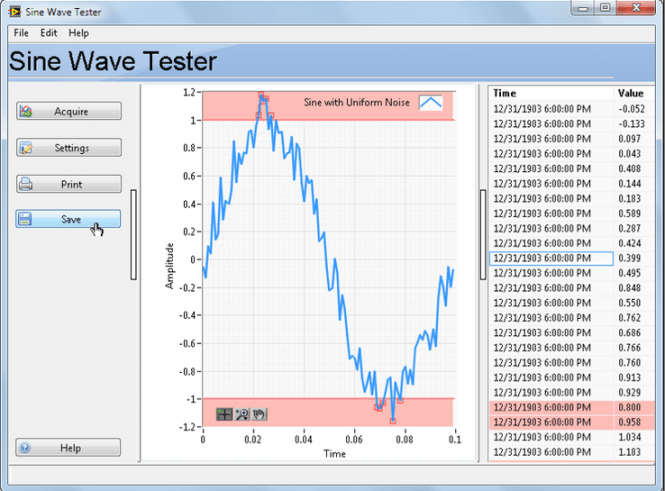This screenshot has height=491, width=665.
Task: Click the Settings button's pencil icon
Action: tap(26, 148)
